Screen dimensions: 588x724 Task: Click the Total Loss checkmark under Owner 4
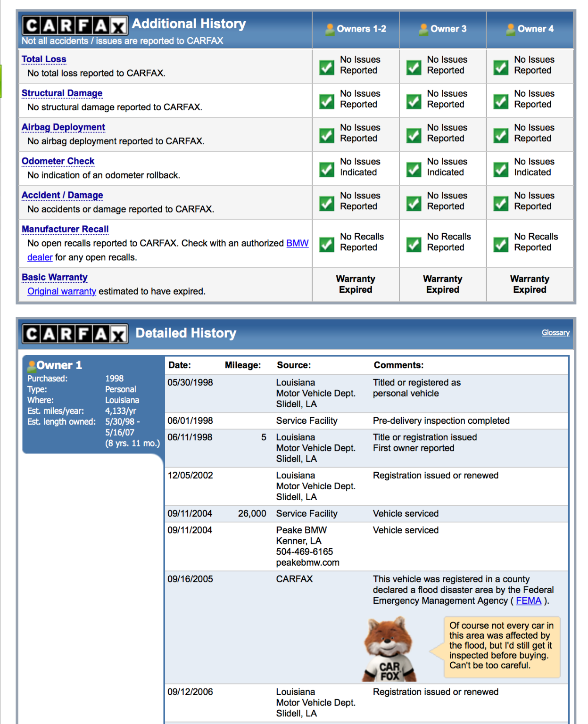tap(501, 67)
